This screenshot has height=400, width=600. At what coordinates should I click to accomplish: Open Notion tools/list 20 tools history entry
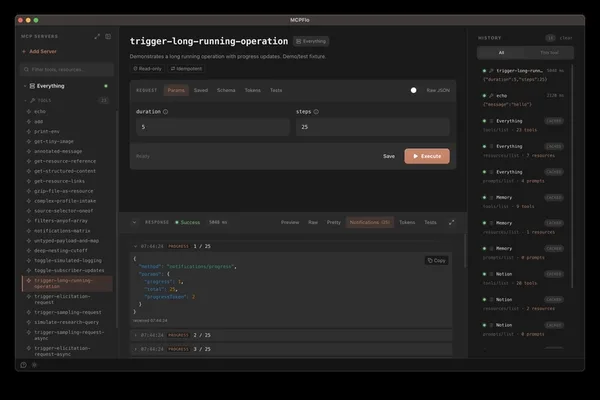pyautogui.click(x=522, y=279)
